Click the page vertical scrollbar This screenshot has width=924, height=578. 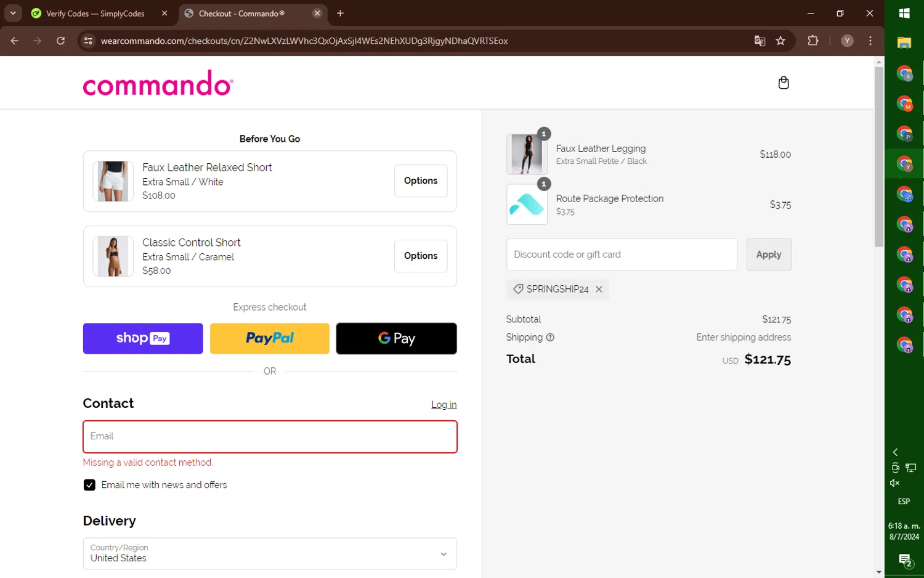tap(879, 157)
